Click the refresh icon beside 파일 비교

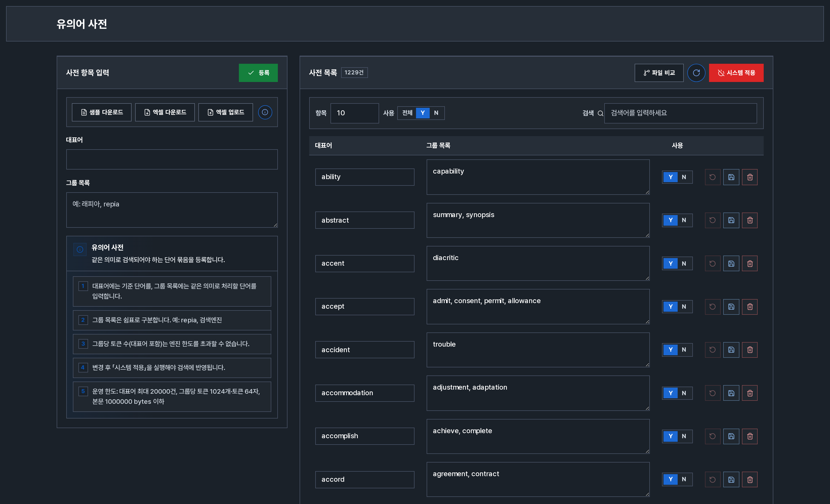point(696,73)
